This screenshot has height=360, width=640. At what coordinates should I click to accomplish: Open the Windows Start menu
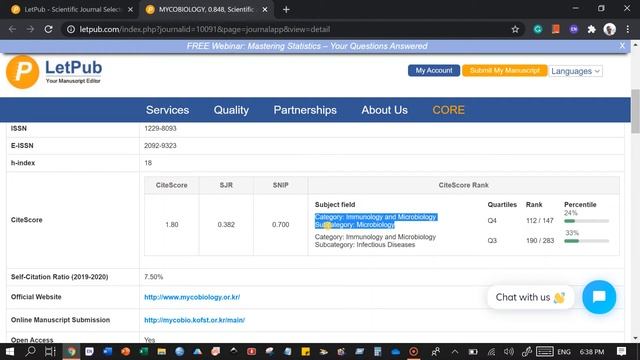click(10, 351)
